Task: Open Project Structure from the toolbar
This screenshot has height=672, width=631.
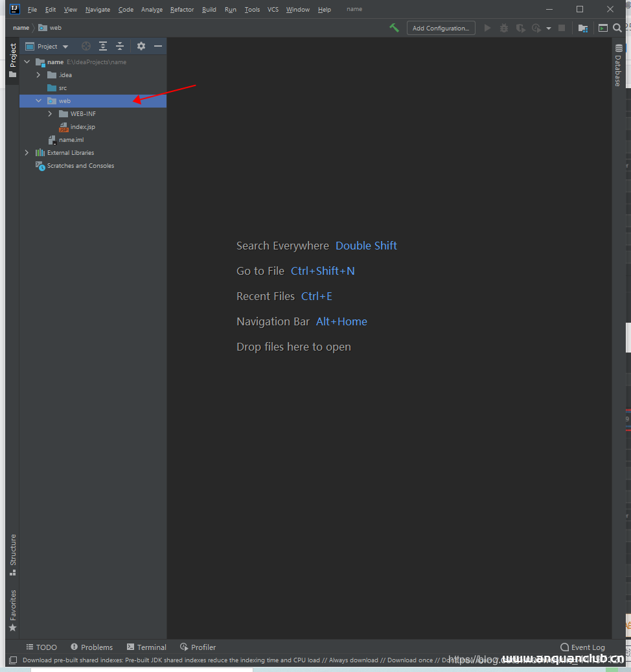Action: coord(583,28)
